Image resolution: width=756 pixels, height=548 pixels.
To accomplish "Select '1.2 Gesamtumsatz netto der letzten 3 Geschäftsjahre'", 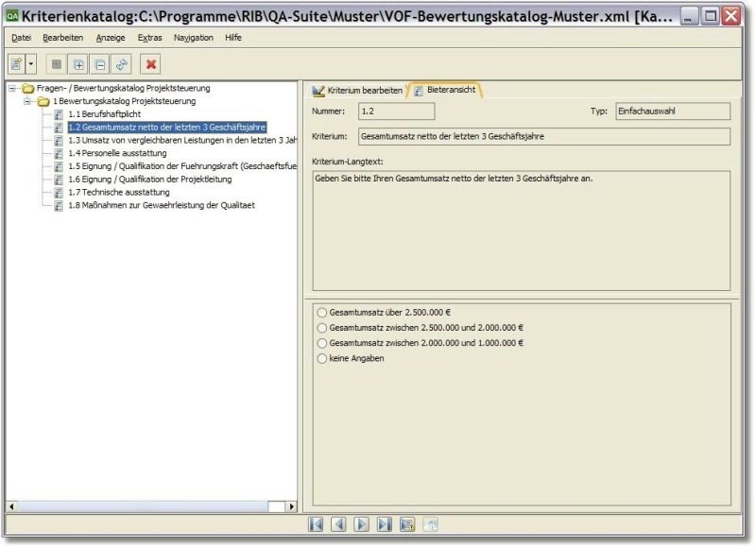I will (x=167, y=128).
